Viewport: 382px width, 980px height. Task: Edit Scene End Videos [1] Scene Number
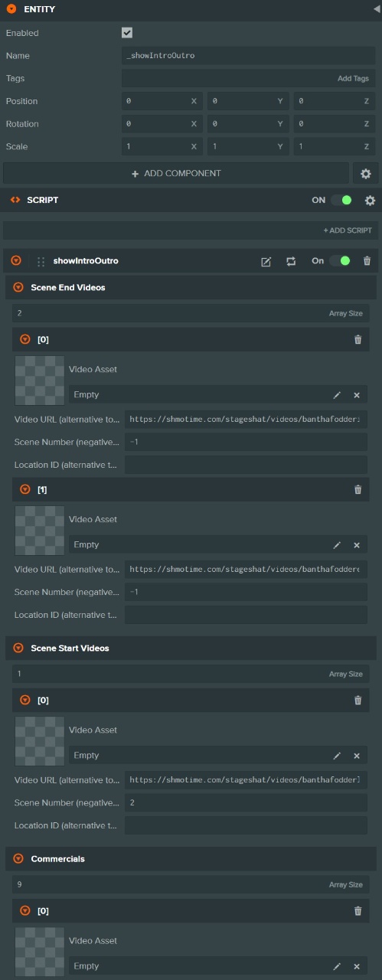coord(246,592)
